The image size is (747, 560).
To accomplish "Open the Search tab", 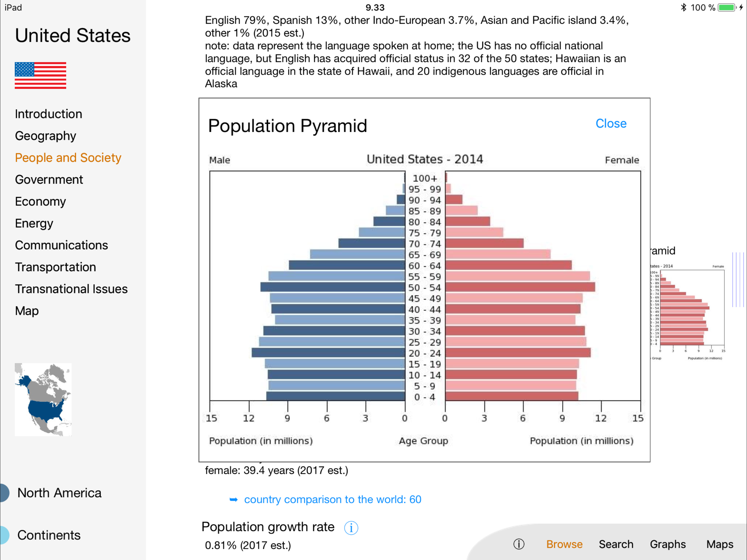I will tap(616, 544).
